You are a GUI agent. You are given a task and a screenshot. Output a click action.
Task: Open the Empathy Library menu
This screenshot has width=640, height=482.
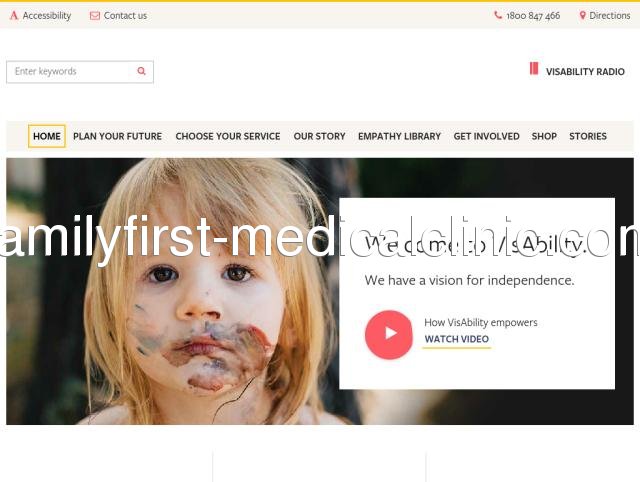point(400,136)
